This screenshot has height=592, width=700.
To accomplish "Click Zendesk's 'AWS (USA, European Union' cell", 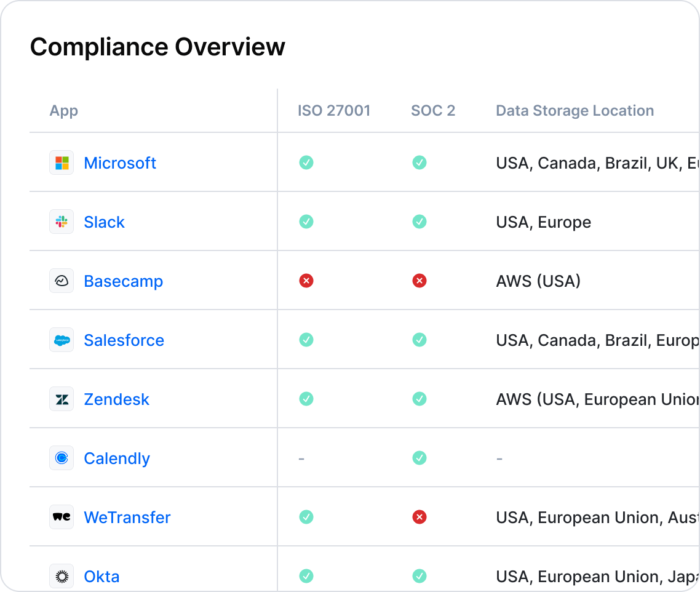I will click(x=598, y=399).
